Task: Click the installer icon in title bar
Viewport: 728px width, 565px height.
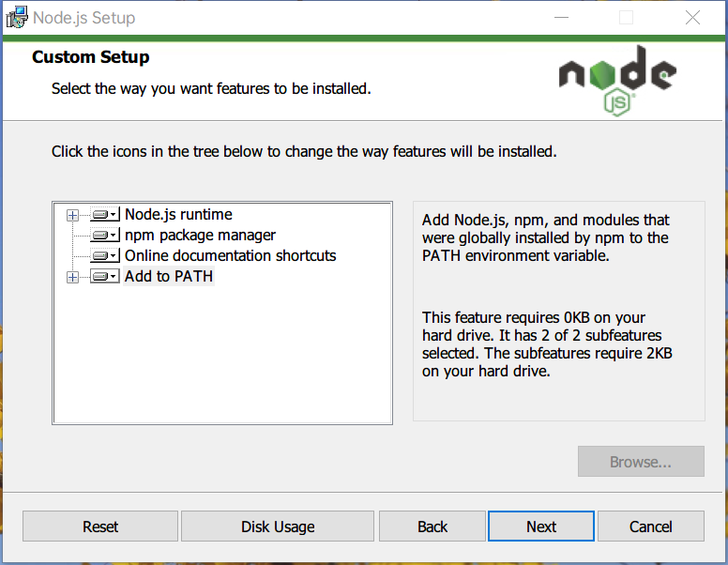Action: coord(16,18)
